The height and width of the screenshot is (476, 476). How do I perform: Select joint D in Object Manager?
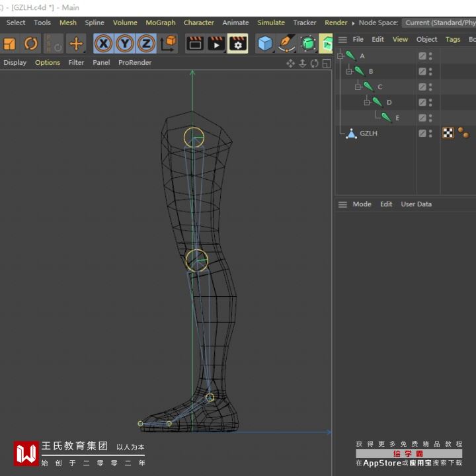tap(389, 102)
